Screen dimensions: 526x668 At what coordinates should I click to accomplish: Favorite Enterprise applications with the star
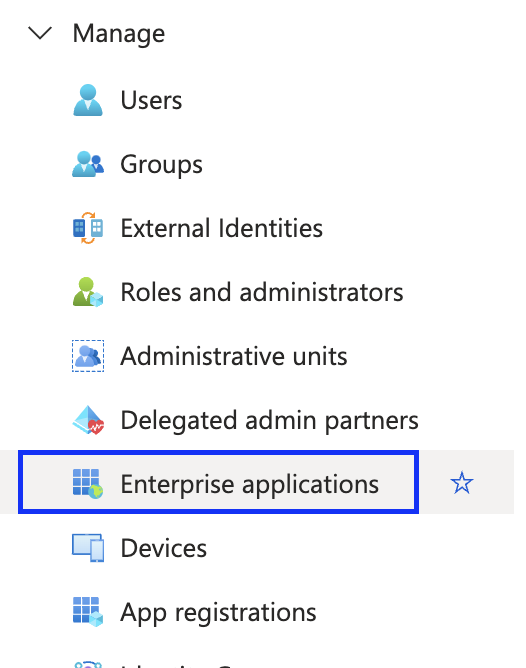(462, 483)
